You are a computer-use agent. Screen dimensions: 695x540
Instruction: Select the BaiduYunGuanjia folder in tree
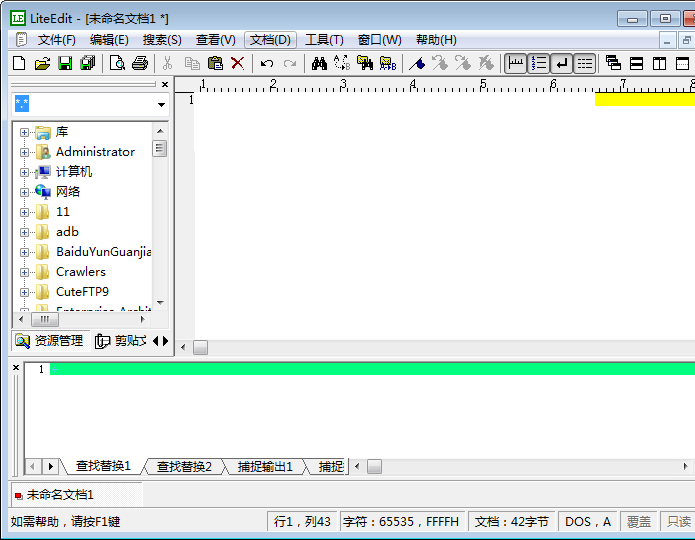[x=103, y=252]
